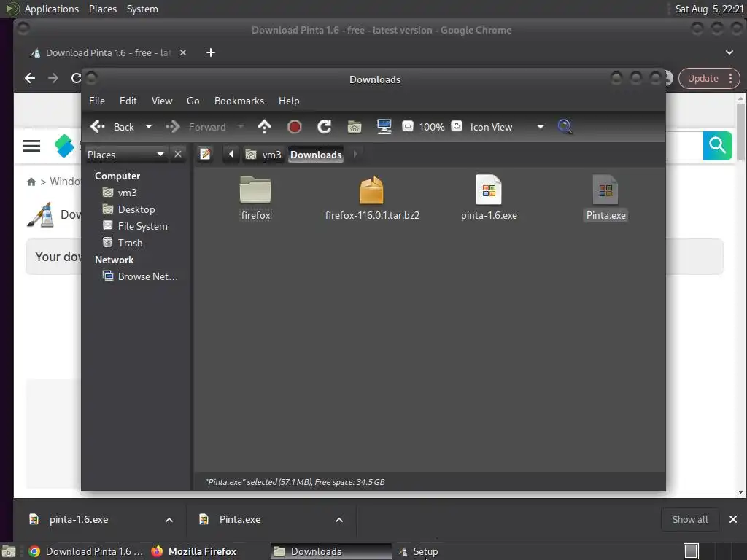
Task: Open the File menu
Action: pos(97,101)
